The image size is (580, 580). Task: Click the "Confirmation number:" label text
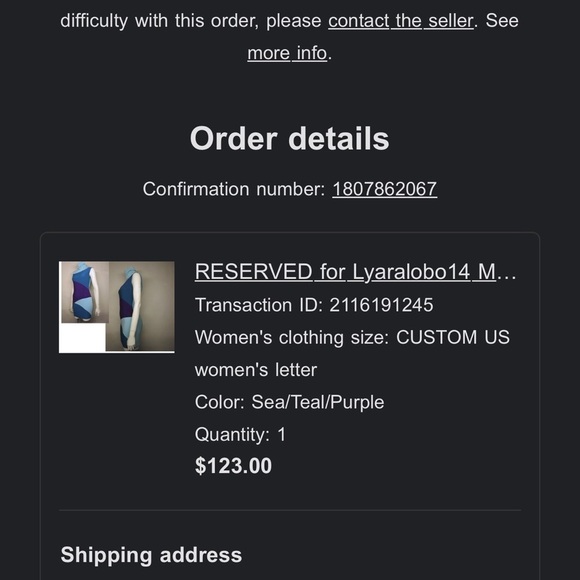point(234,189)
